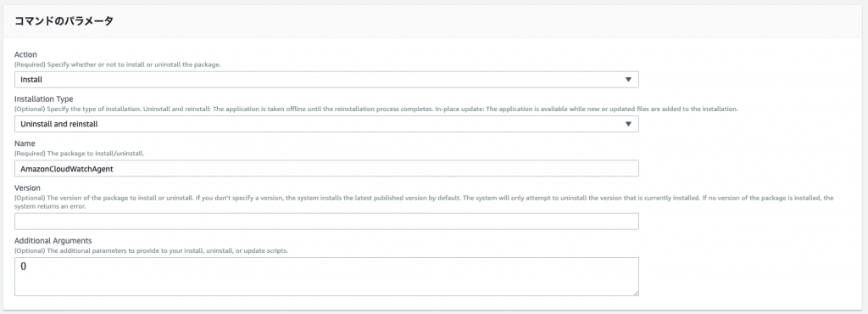
Task: Click the Version field label
Action: coord(27,188)
